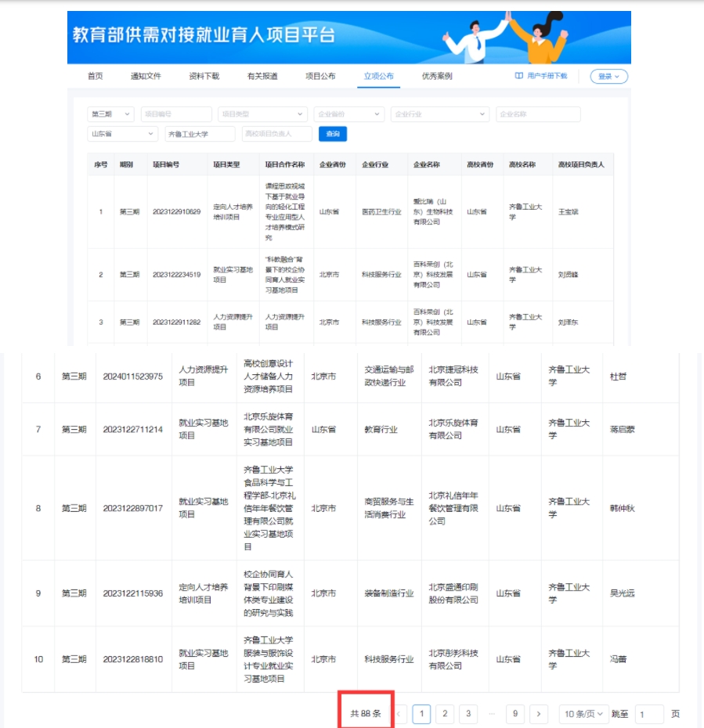Select project number 2023122911282
Viewport: 704px width, 728px height.
point(176,323)
